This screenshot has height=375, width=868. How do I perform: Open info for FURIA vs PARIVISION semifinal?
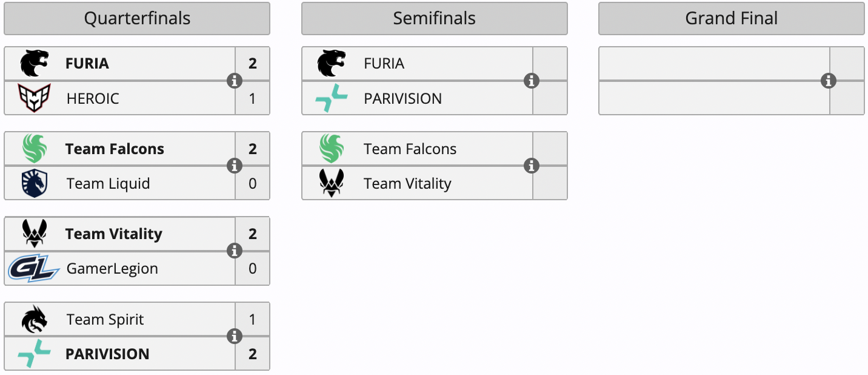coord(532,81)
